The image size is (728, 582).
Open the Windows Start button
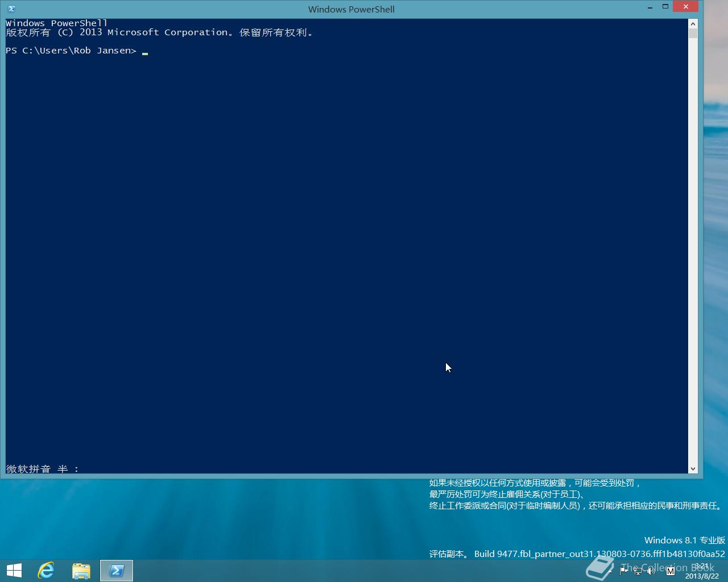click(x=14, y=571)
